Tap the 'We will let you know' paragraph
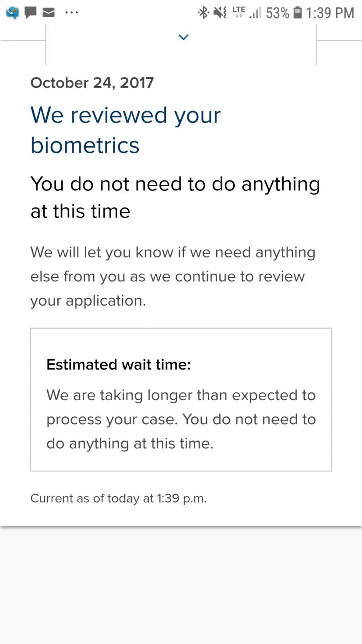 pos(173,276)
